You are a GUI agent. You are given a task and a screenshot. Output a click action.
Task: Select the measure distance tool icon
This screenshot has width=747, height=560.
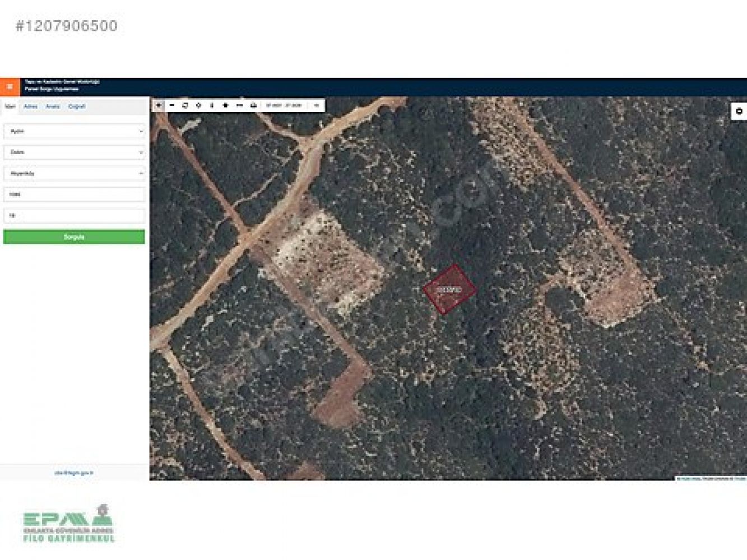pos(240,105)
